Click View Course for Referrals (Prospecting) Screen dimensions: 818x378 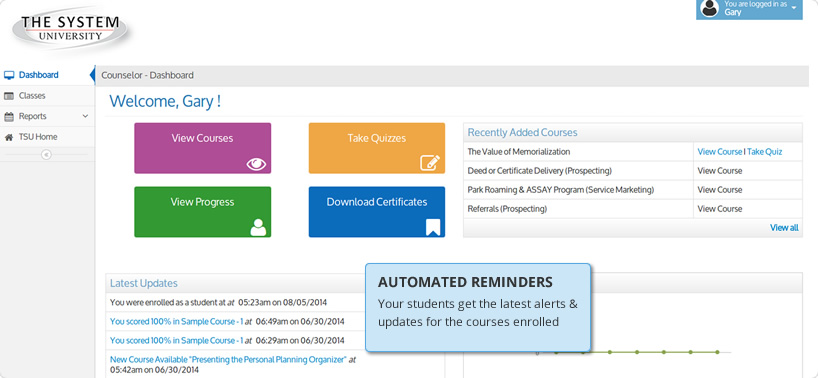pyautogui.click(x=719, y=209)
